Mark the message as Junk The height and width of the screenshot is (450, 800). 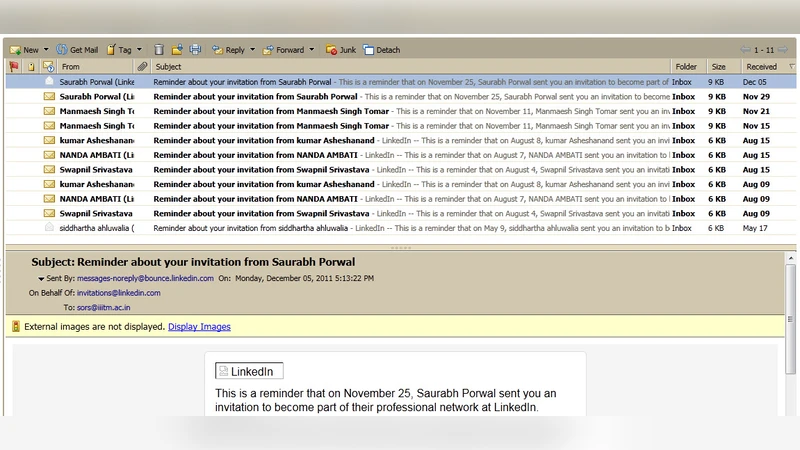(x=341, y=50)
